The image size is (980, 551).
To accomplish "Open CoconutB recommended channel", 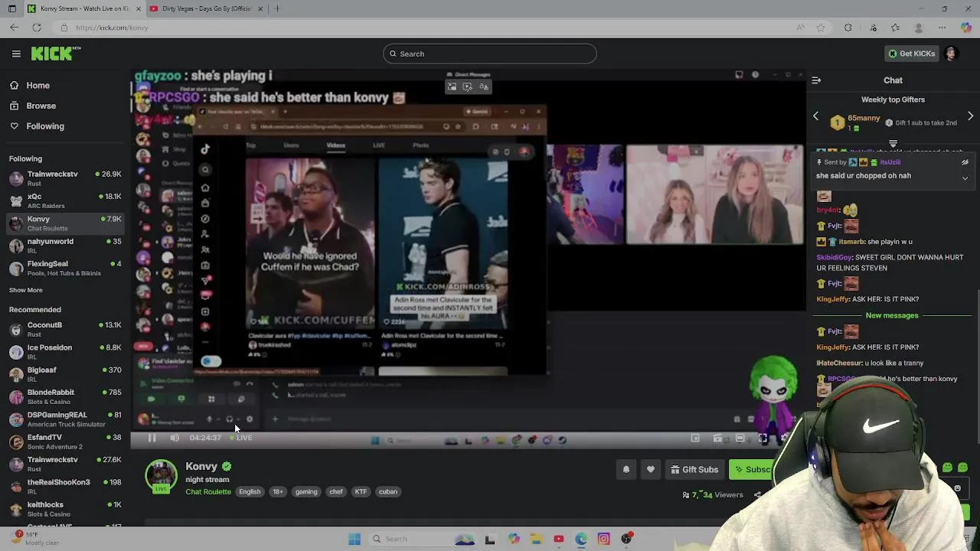I will (65, 329).
